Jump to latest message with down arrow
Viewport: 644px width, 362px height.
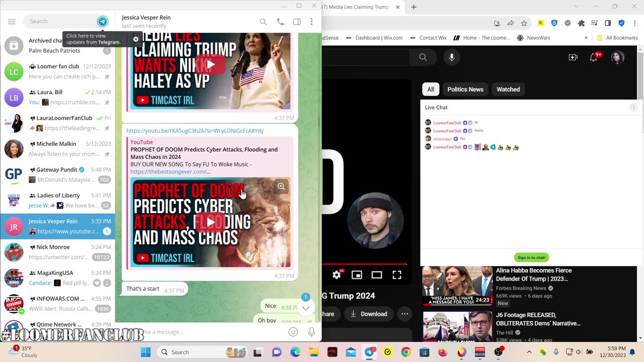coord(305,308)
